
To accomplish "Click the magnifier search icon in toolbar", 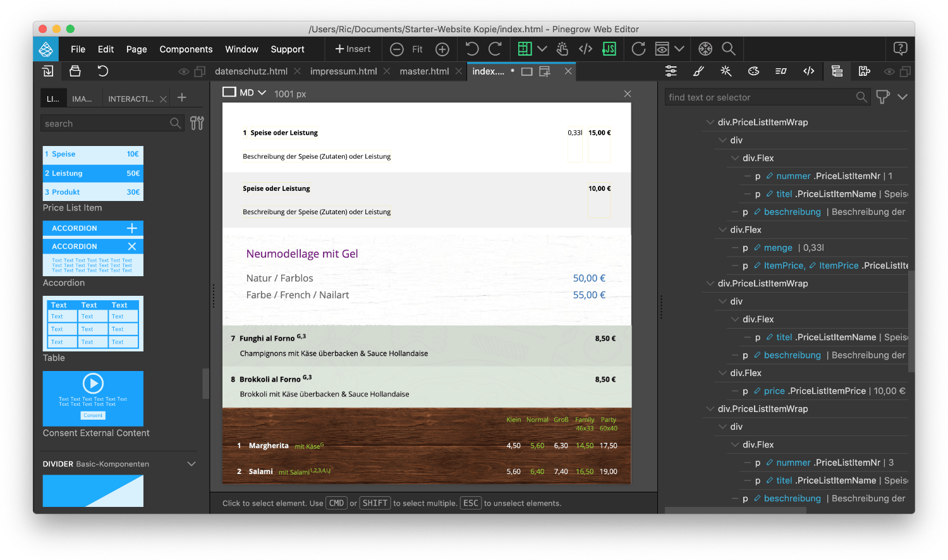I will click(729, 49).
